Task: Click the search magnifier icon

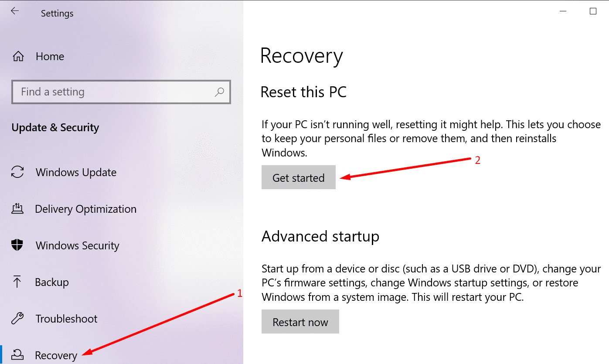Action: [x=219, y=92]
